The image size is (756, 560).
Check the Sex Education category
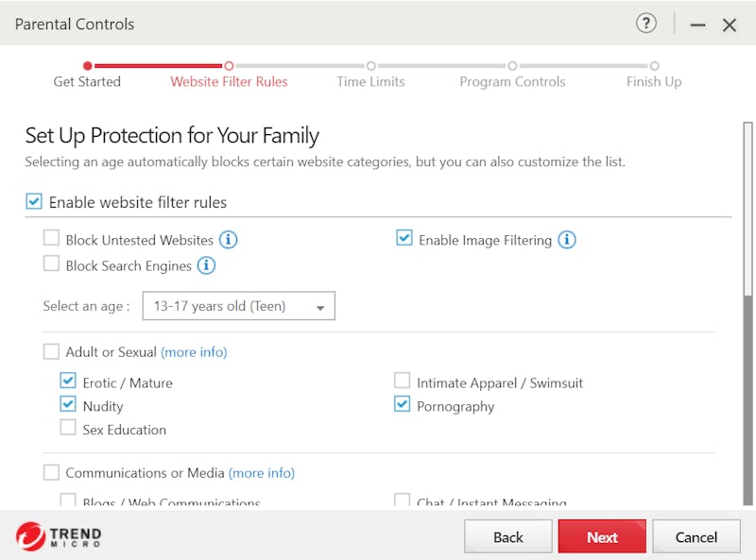pos(68,428)
